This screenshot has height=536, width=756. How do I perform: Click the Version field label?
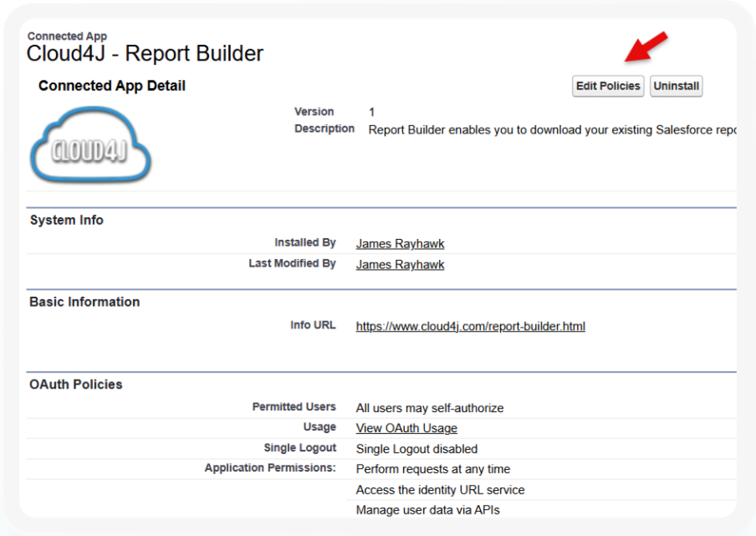click(314, 112)
